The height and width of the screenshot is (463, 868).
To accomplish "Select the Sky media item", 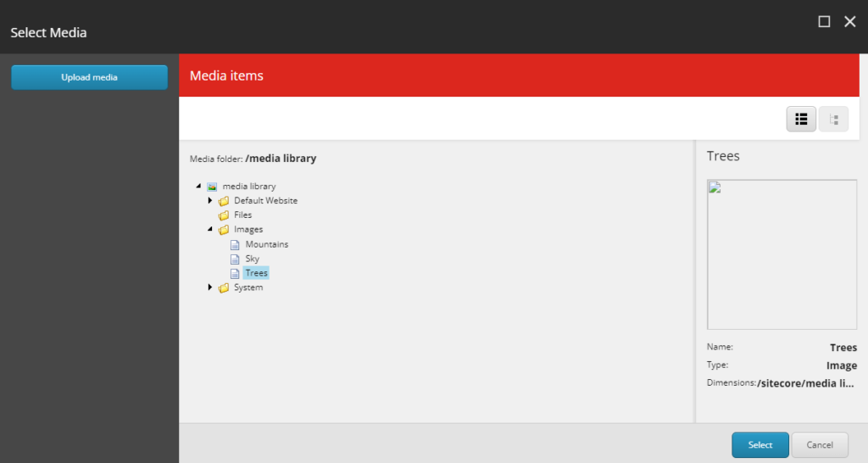I will [x=252, y=259].
